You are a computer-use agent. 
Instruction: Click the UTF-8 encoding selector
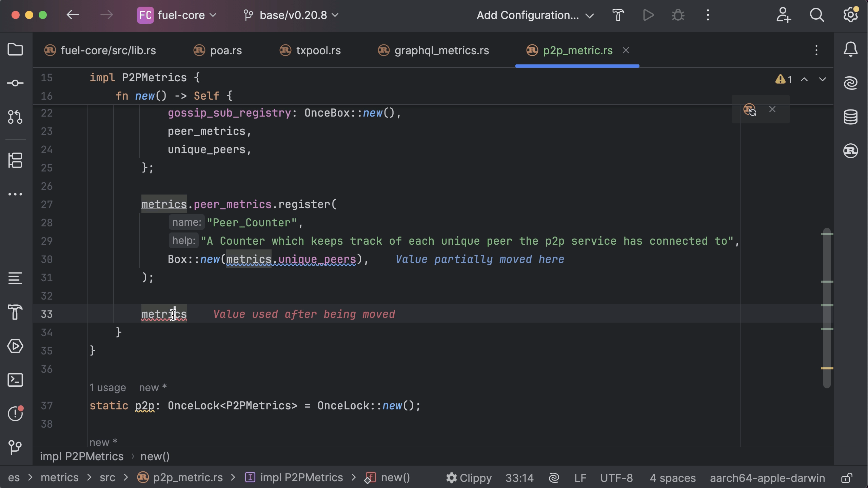(616, 478)
